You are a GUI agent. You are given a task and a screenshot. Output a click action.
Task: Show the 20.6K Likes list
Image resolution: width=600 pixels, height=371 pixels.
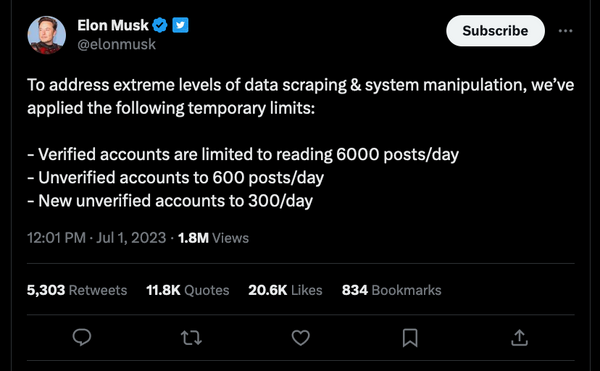coord(285,290)
